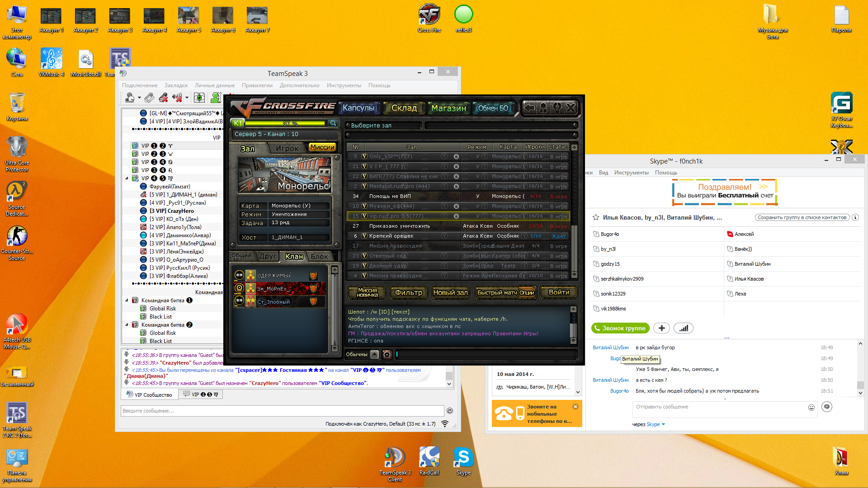
Task: Click Опции on quick match button
Action: coord(527,293)
